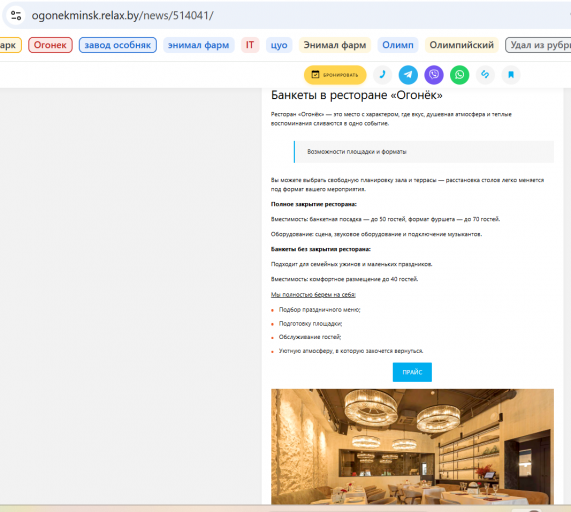
Task: Open the Олимп bookmark tag
Action: pyautogui.click(x=398, y=45)
